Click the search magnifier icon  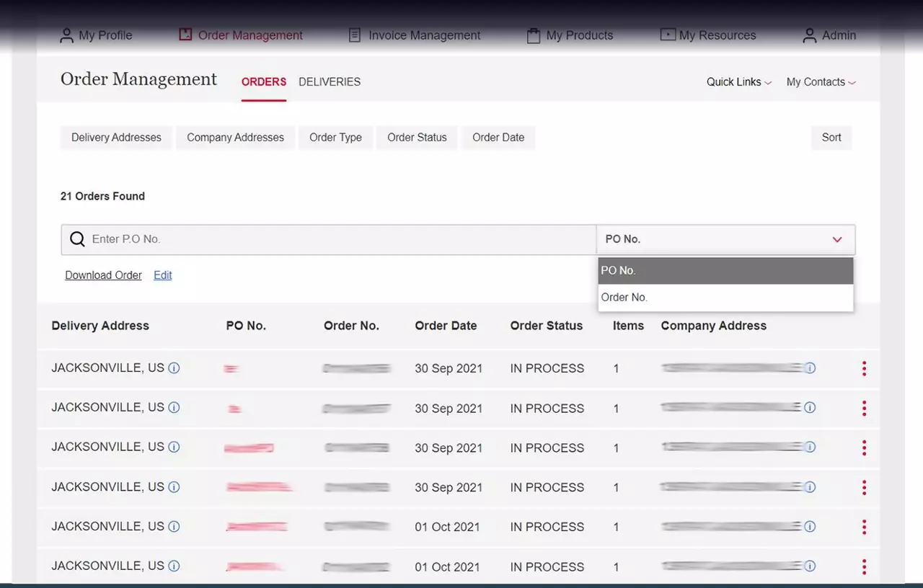click(x=77, y=239)
